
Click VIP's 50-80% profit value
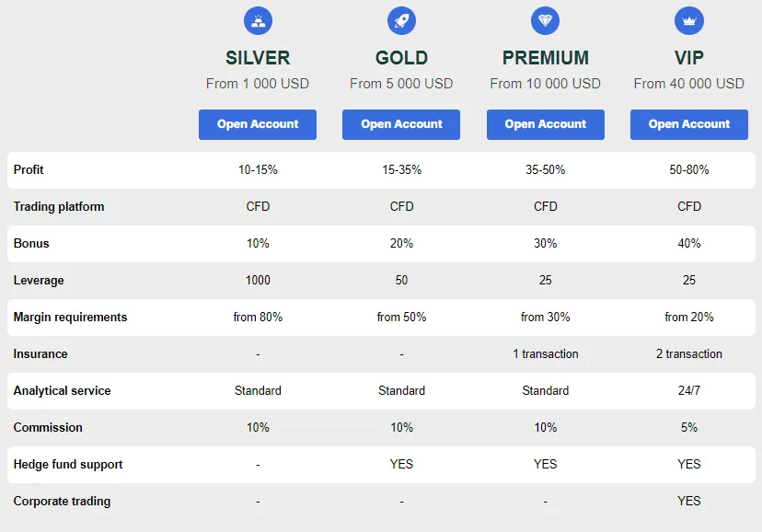click(689, 170)
